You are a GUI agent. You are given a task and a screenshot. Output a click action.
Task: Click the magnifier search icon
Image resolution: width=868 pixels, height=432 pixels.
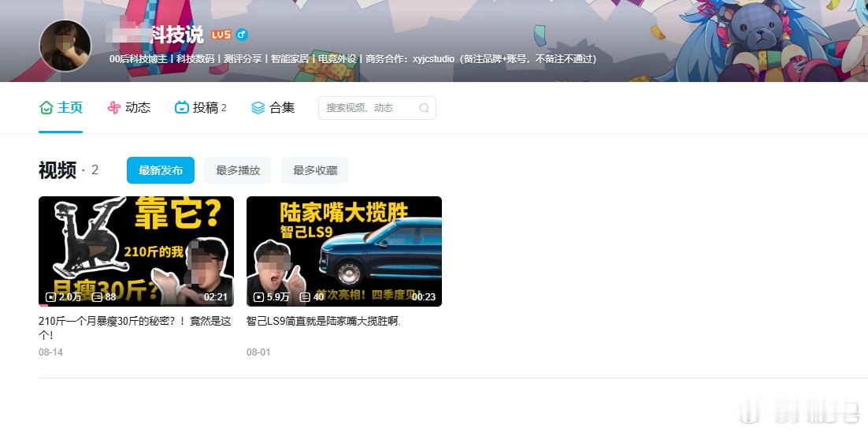click(424, 108)
